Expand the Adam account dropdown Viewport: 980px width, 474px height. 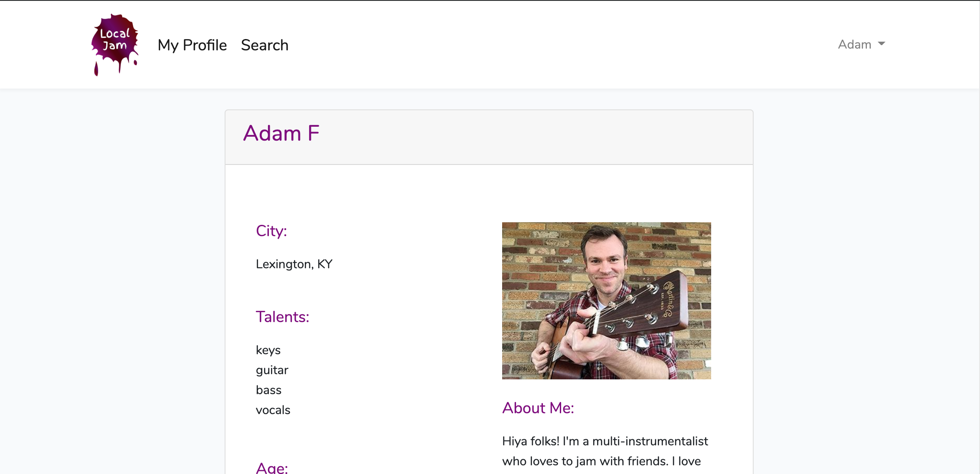click(x=861, y=44)
